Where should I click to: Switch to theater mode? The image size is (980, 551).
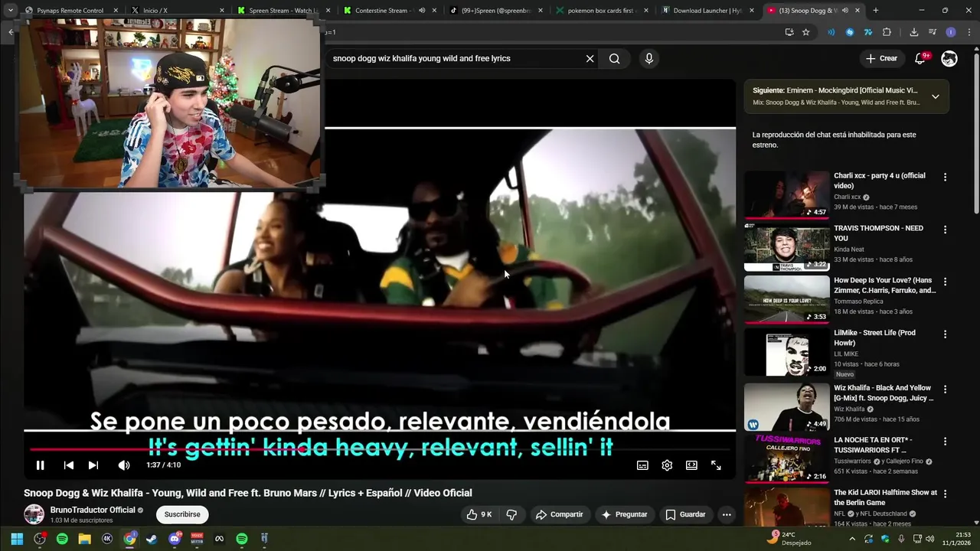point(691,465)
